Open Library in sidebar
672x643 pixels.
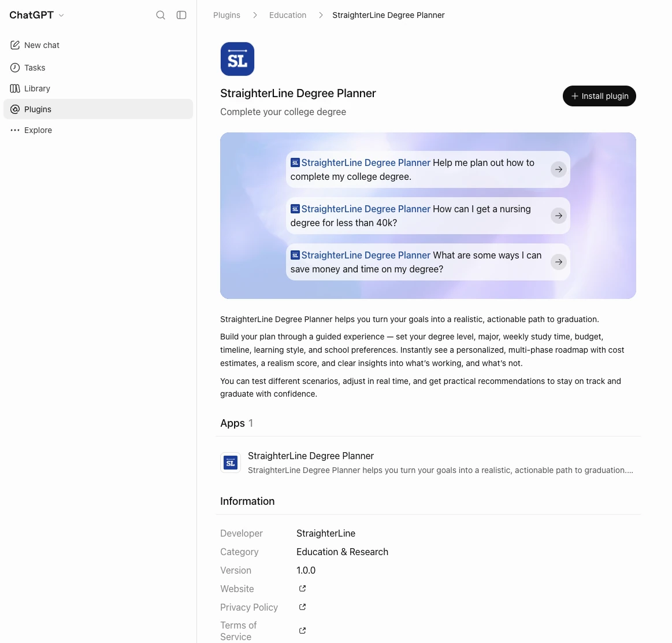click(x=98, y=88)
